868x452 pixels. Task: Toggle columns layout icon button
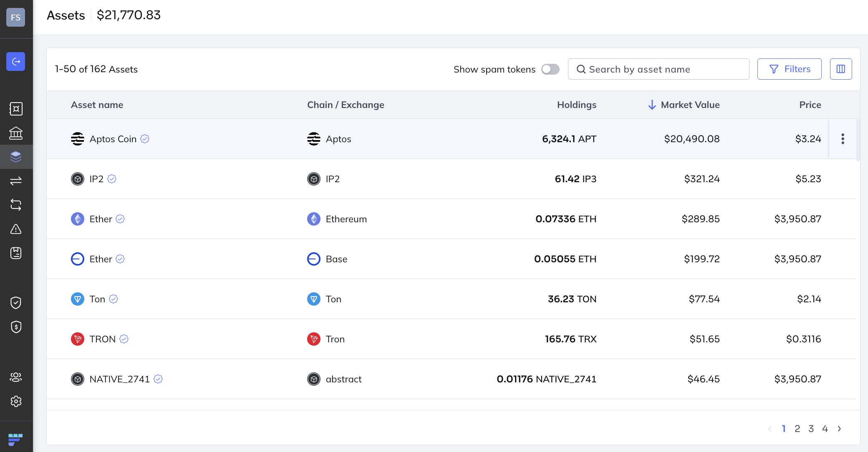pos(840,69)
